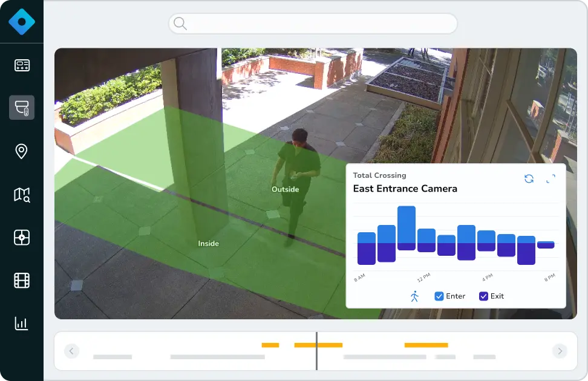Uncheck the Exit filter
The image size is (588, 381).
click(483, 296)
